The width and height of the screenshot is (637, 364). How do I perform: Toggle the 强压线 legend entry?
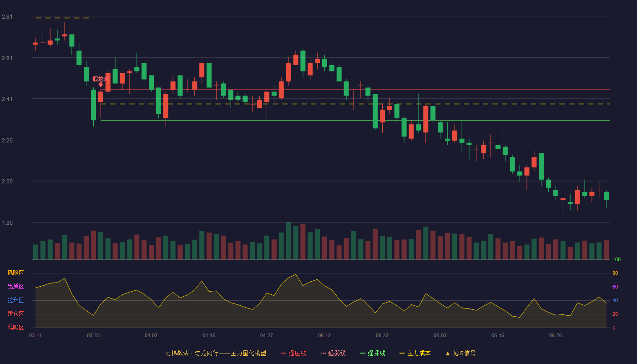coord(293,353)
